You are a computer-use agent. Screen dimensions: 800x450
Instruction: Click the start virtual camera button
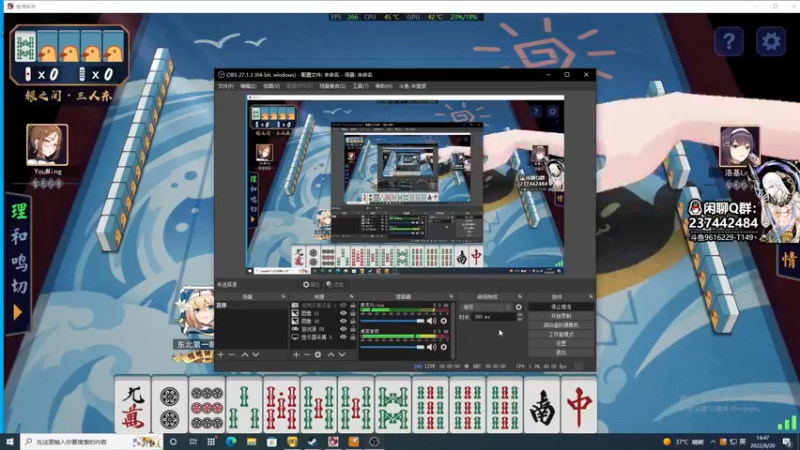pos(561,325)
